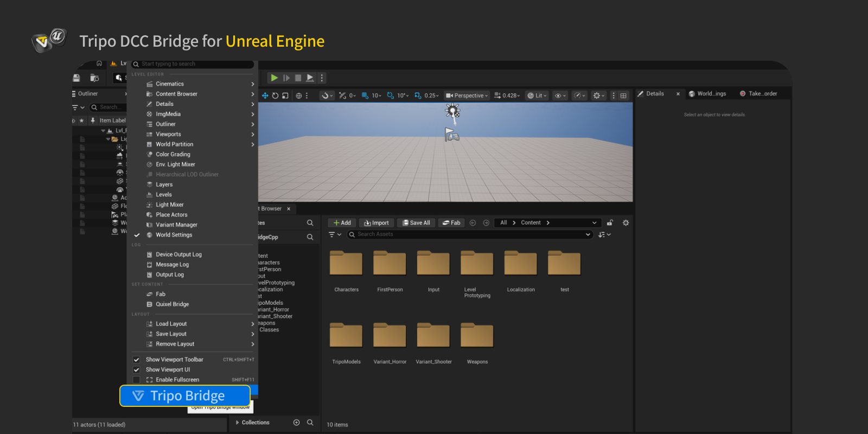Image resolution: width=868 pixels, height=434 pixels.
Task: Enable Fullscreen checkbox in Window menu
Action: [x=137, y=380]
